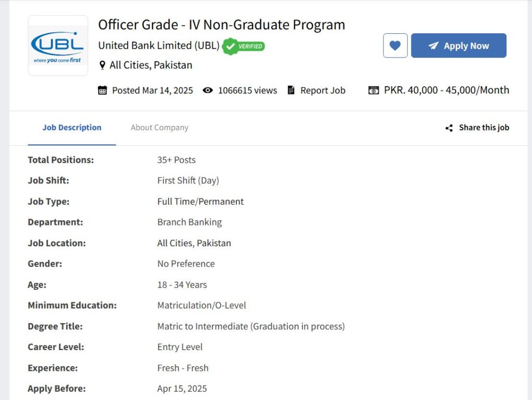Viewport: 532px width, 400px height.
Task: Click the 'Minimum Education:' label
Action: [x=72, y=305]
